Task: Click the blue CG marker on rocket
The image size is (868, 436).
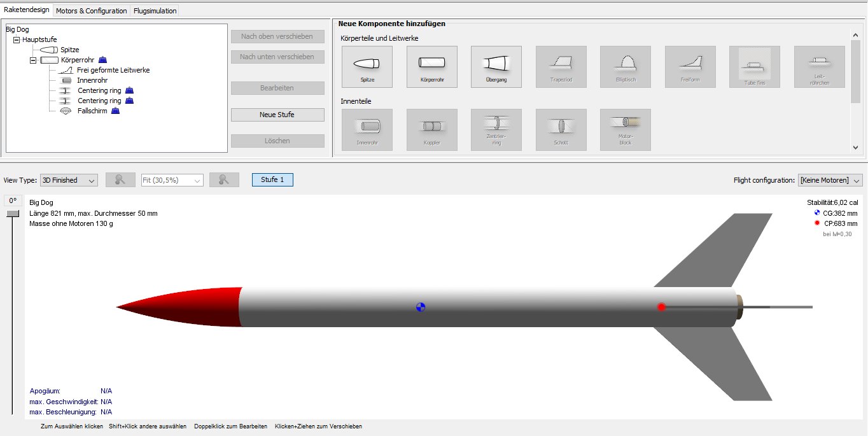Action: tap(420, 307)
